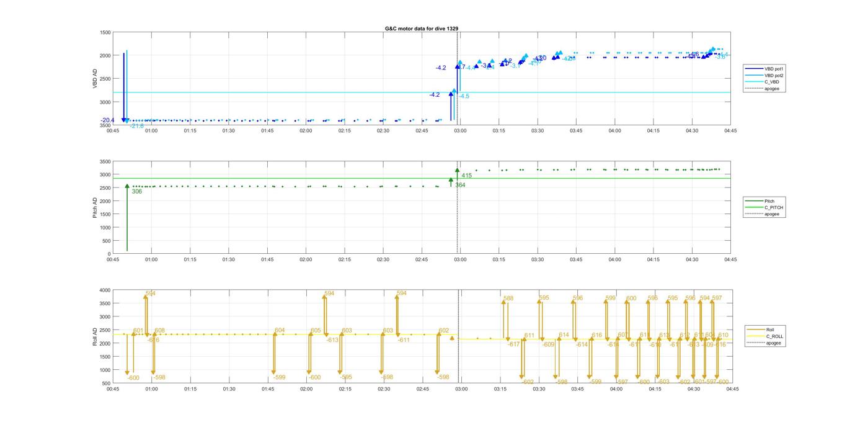Click the '-595' roll data label
The image size is (868, 430).
coord(346,377)
